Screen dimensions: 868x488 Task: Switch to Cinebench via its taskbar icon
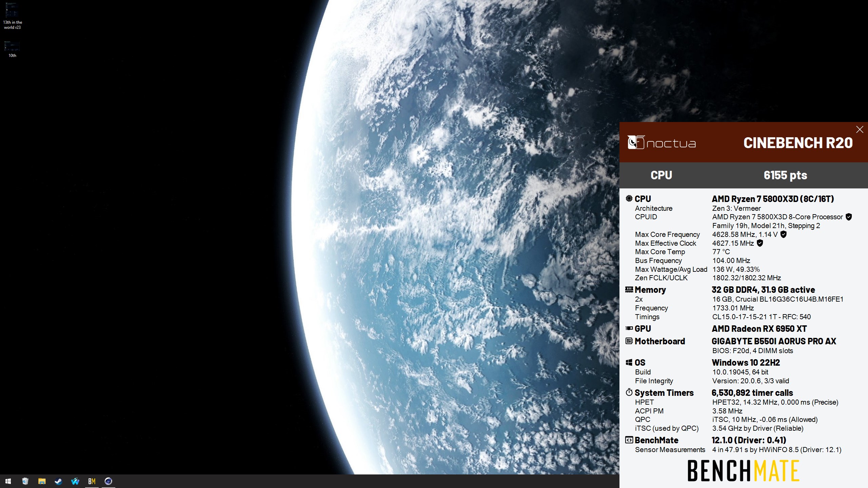(x=108, y=481)
